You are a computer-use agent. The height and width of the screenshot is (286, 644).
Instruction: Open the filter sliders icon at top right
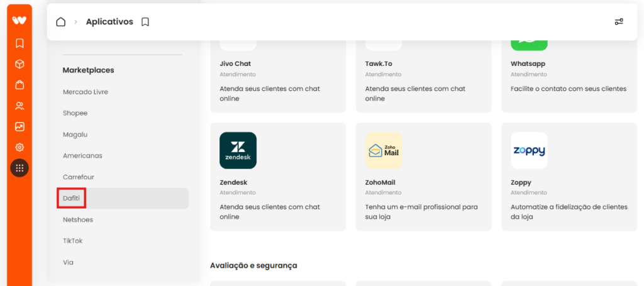619,22
